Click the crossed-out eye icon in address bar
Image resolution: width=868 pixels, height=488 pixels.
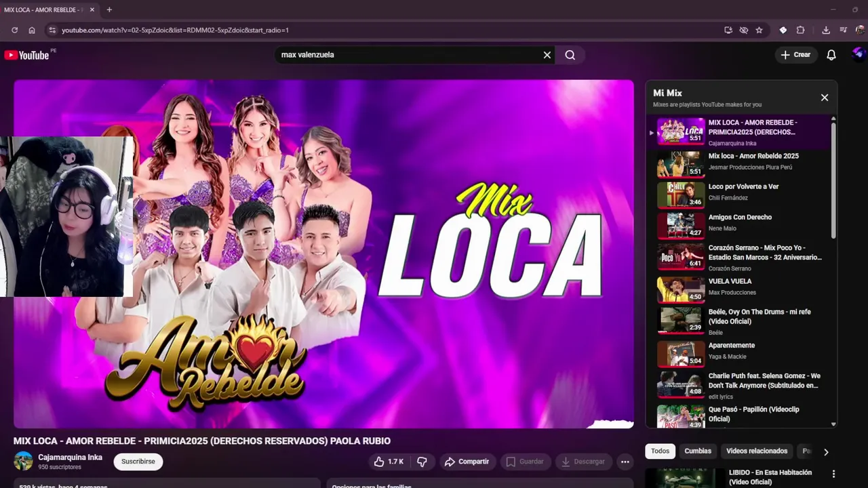(744, 30)
